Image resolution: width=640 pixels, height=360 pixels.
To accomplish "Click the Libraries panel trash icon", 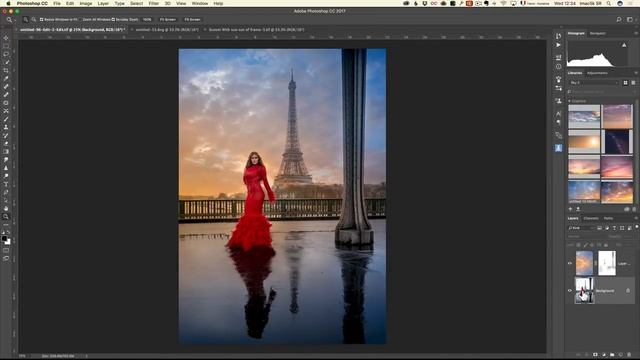I will point(634,209).
